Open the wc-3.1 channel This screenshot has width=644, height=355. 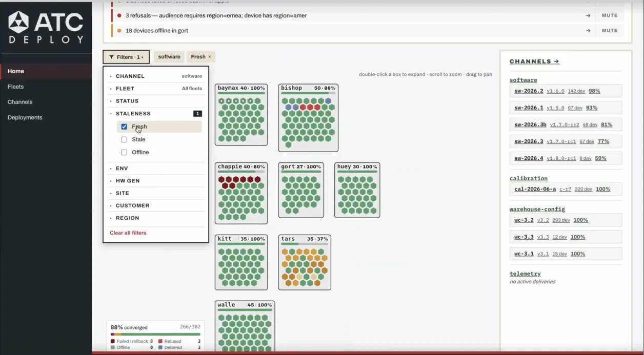point(524,254)
